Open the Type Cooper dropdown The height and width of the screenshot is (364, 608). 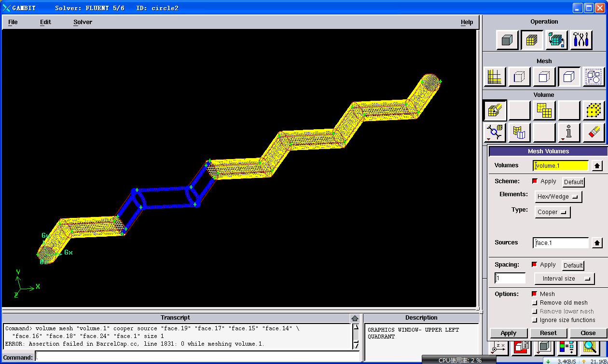pos(553,212)
